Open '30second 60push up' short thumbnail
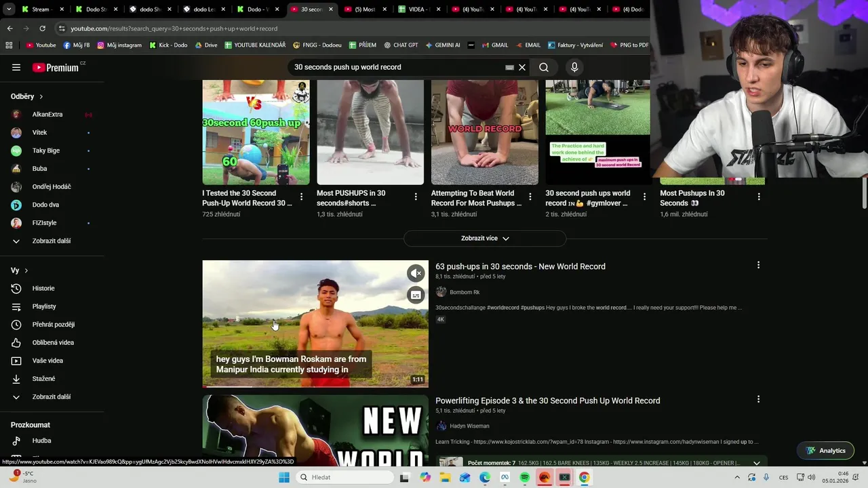 pyautogui.click(x=256, y=132)
